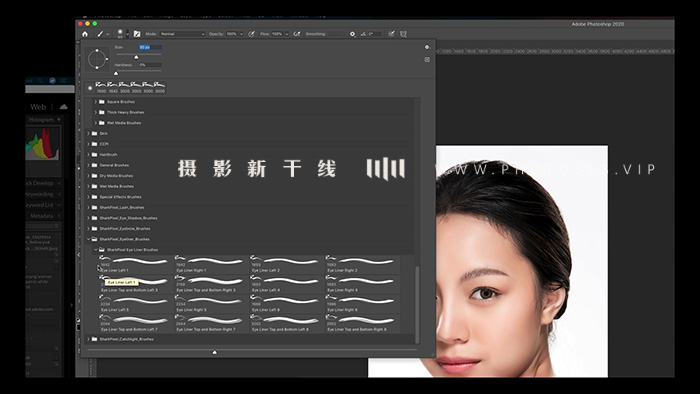Select recent brush thumbnail labeled 1600
The height and width of the screenshot is (394, 700).
pos(101,87)
